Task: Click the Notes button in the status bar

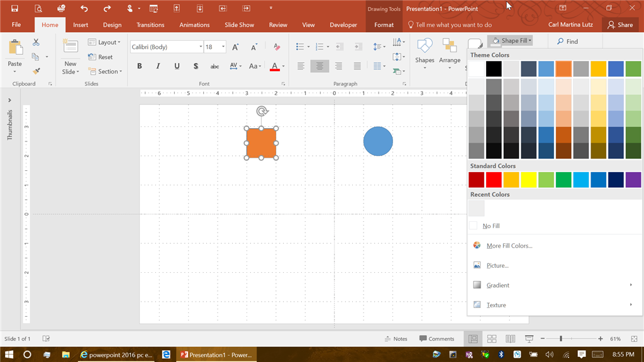Action: pos(396,339)
